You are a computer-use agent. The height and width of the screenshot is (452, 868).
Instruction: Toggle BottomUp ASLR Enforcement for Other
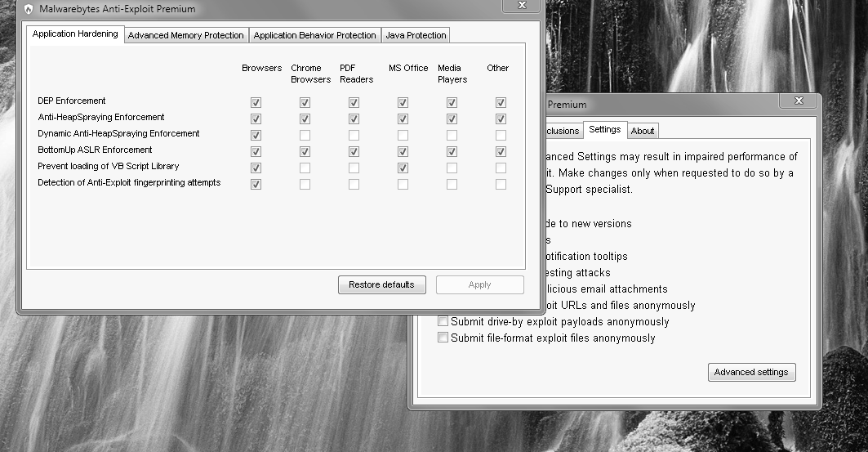pyautogui.click(x=501, y=152)
